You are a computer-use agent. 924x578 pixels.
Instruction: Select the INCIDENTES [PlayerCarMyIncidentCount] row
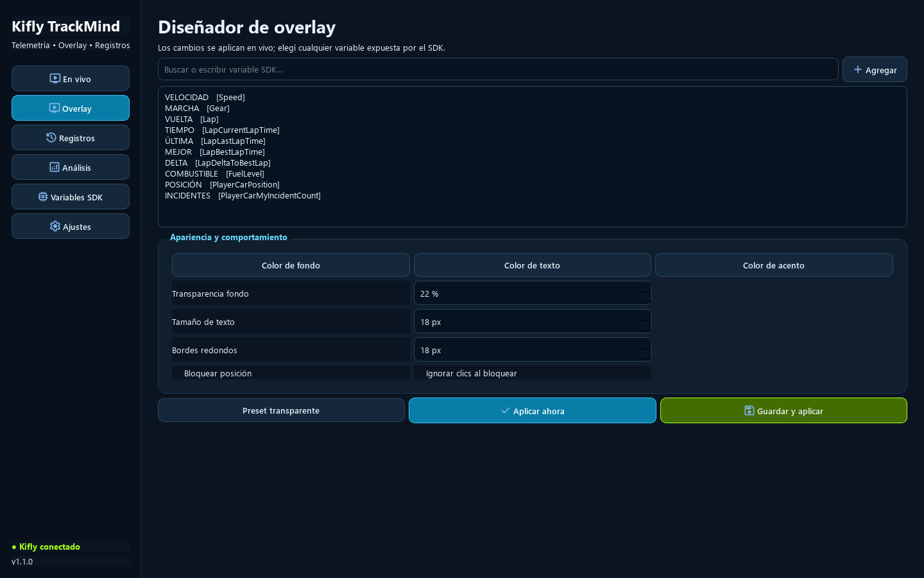tap(532, 196)
